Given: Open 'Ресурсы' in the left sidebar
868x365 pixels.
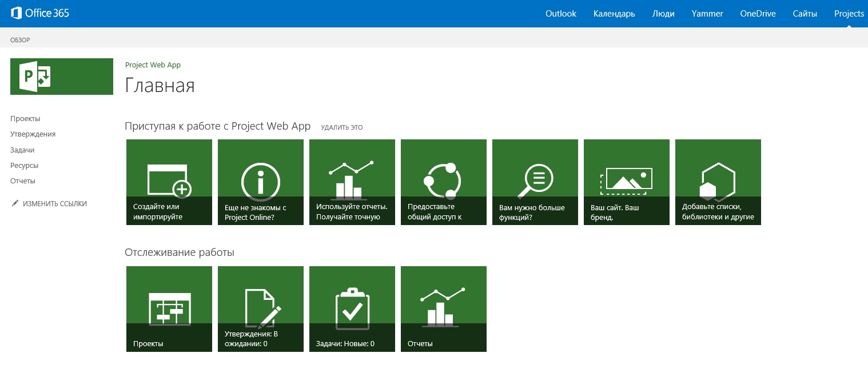Looking at the screenshot, I should [x=25, y=165].
